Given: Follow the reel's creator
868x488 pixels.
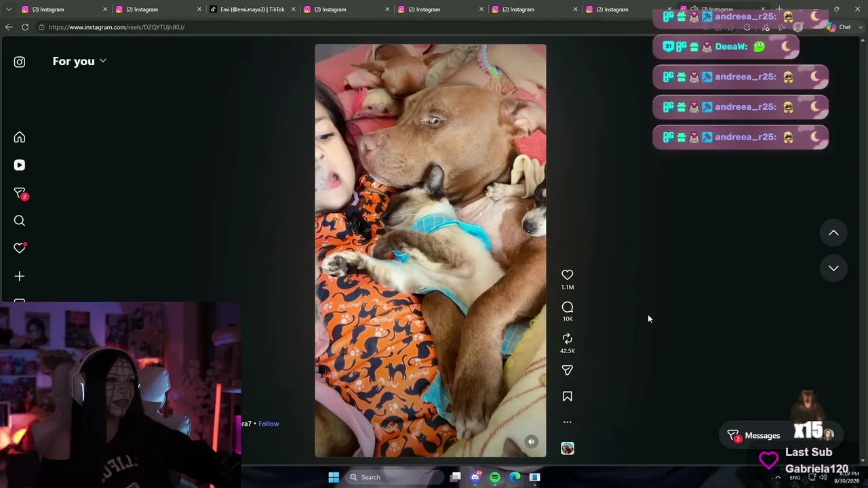Looking at the screenshot, I should coord(269,424).
